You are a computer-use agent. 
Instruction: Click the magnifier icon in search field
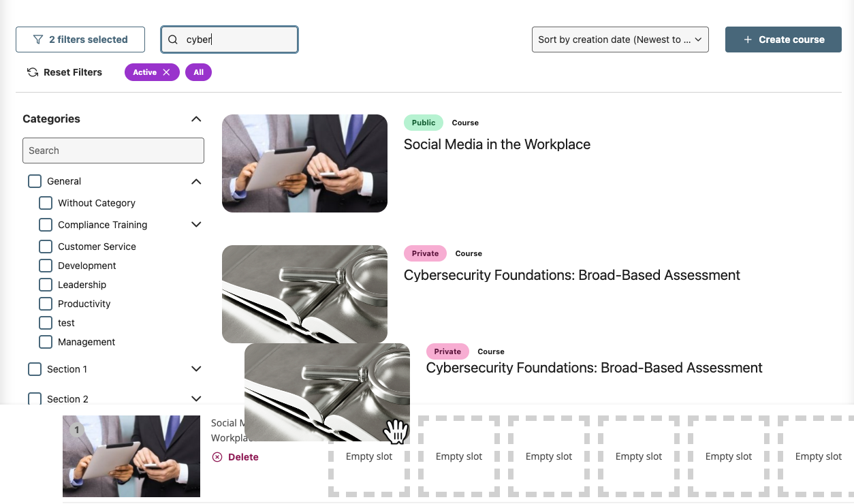coord(173,40)
